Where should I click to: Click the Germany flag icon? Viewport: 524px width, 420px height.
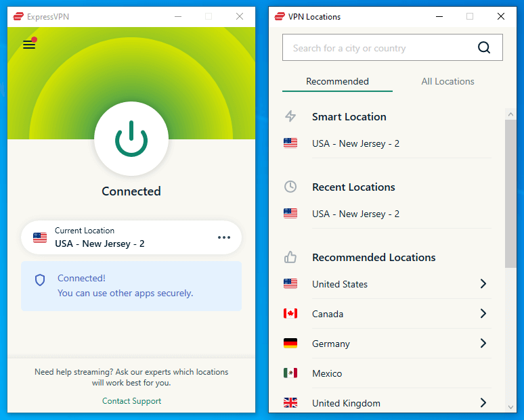(x=290, y=343)
